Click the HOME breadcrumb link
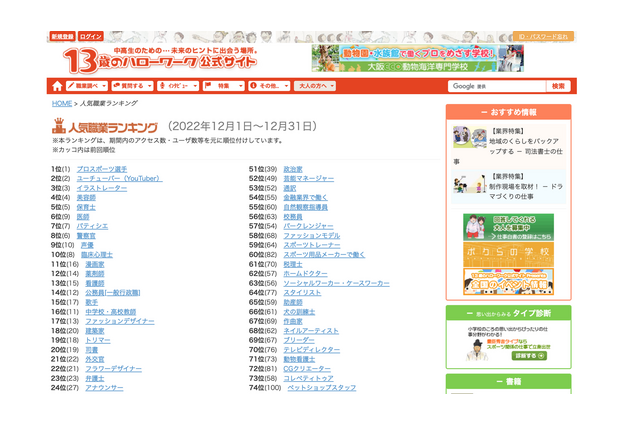Viewport: 640px width, 426px height. click(x=62, y=103)
